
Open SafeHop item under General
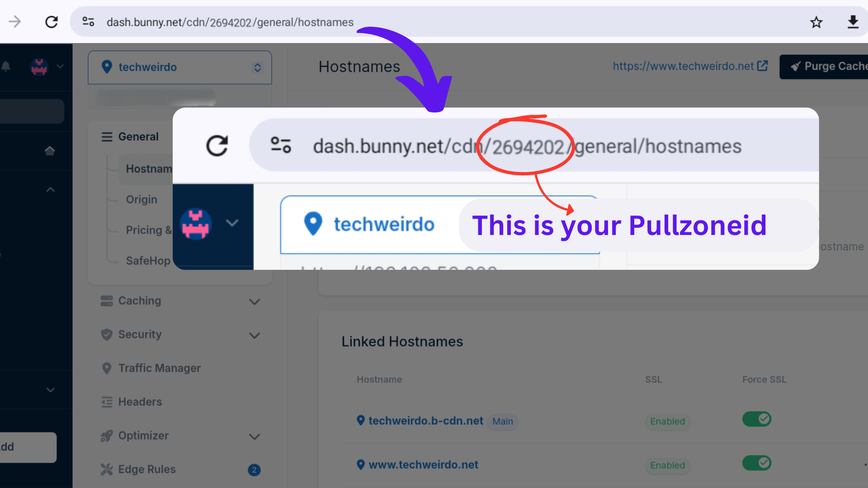(x=148, y=261)
